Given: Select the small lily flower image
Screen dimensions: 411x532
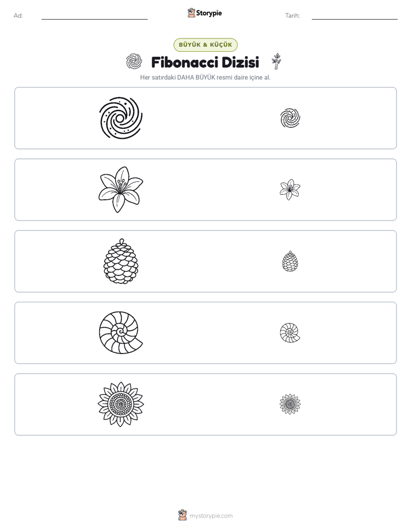Looking at the screenshot, I should coord(290,189).
